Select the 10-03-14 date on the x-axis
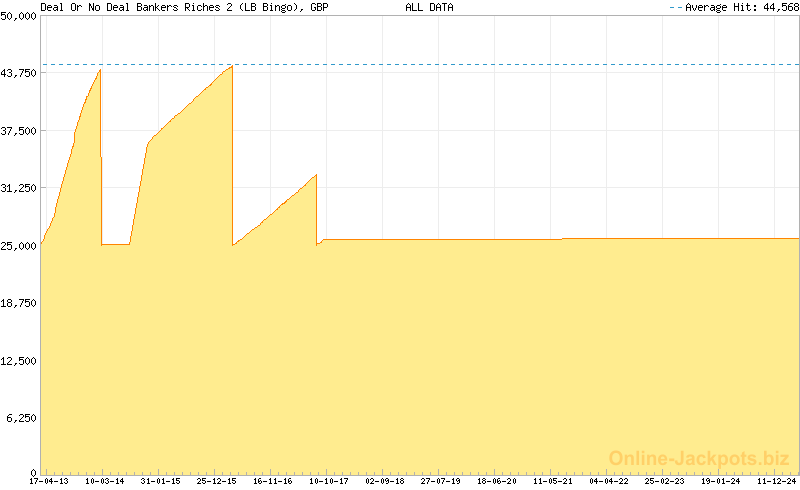The image size is (800, 490). 105,481
